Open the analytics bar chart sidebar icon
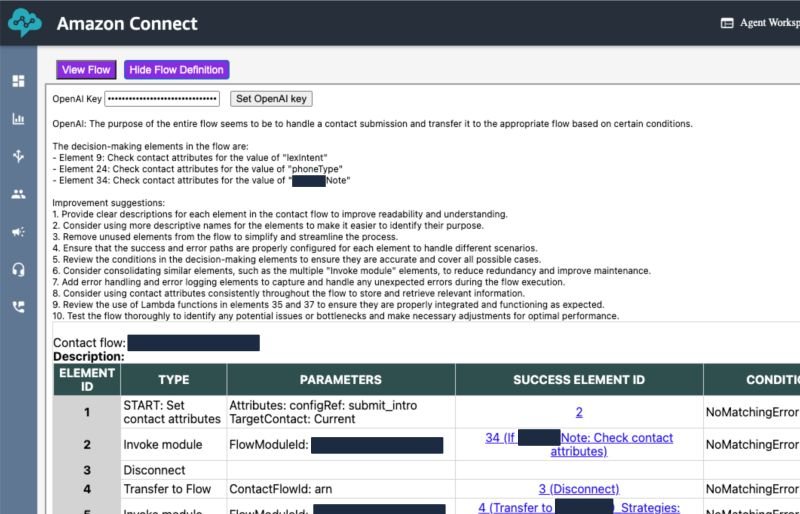Image resolution: width=800 pixels, height=514 pixels. click(18, 119)
